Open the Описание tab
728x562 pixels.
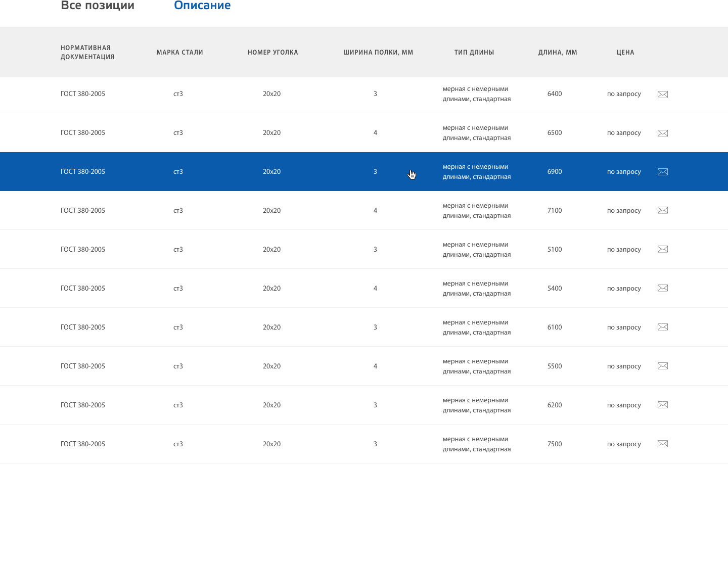coord(202,6)
